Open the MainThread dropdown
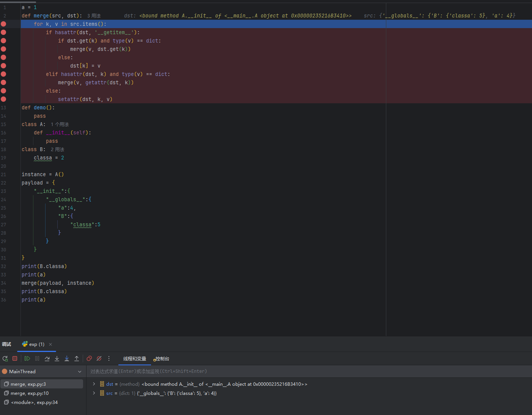Image resolution: width=532 pixels, height=415 pixels. 79,372
